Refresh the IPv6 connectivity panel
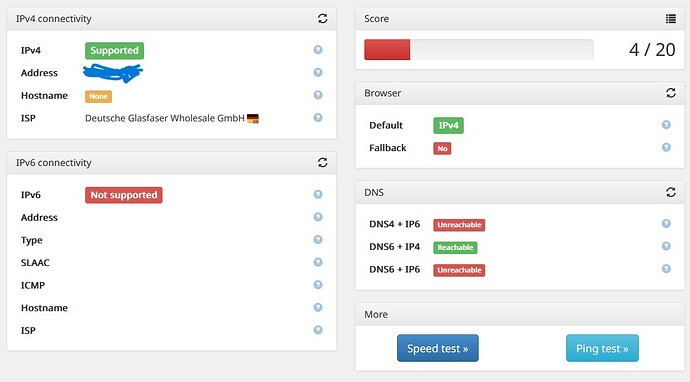This screenshot has width=690, height=382. [x=323, y=162]
